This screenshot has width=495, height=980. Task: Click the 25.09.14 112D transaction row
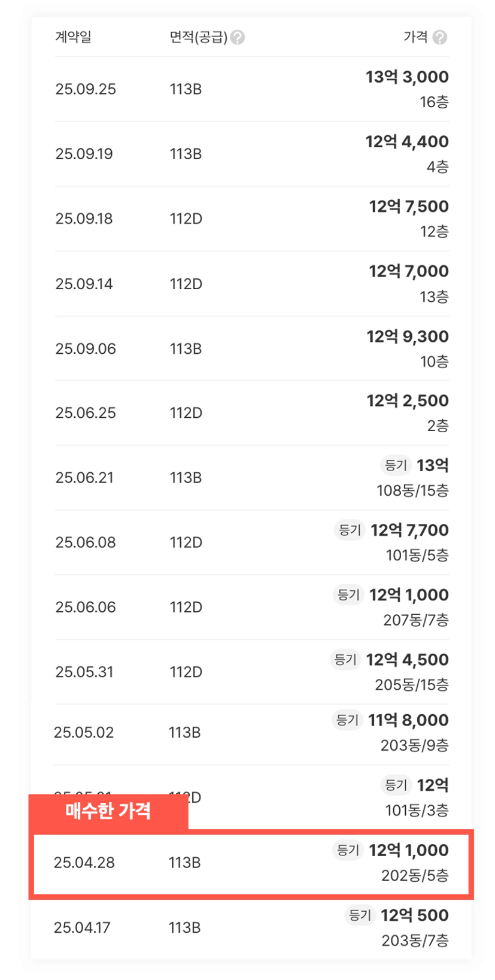click(x=251, y=284)
